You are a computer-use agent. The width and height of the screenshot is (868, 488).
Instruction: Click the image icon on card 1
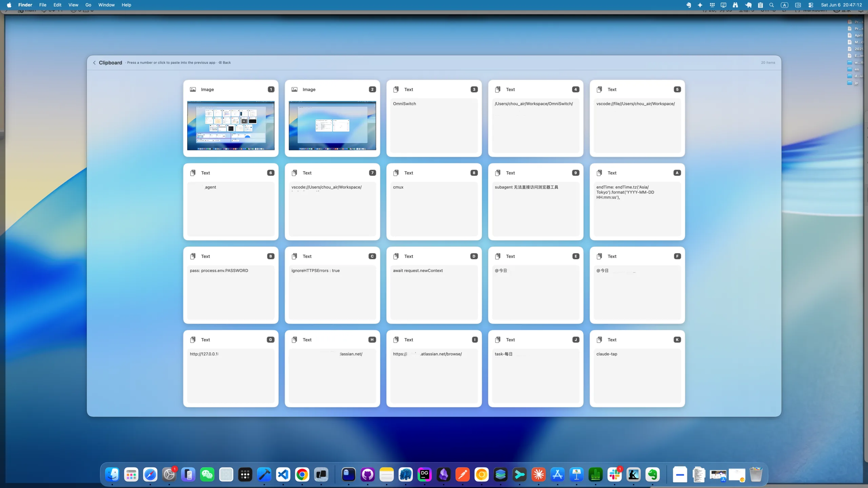pyautogui.click(x=193, y=89)
